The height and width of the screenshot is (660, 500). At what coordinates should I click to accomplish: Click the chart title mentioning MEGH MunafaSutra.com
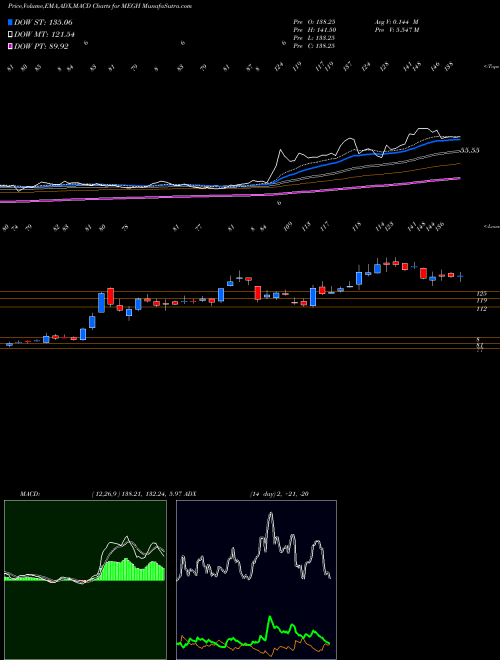click(x=100, y=6)
